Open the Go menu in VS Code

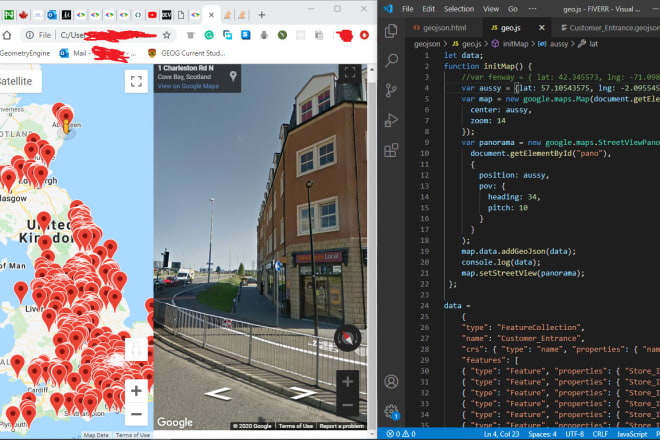pyautogui.click(x=512, y=9)
